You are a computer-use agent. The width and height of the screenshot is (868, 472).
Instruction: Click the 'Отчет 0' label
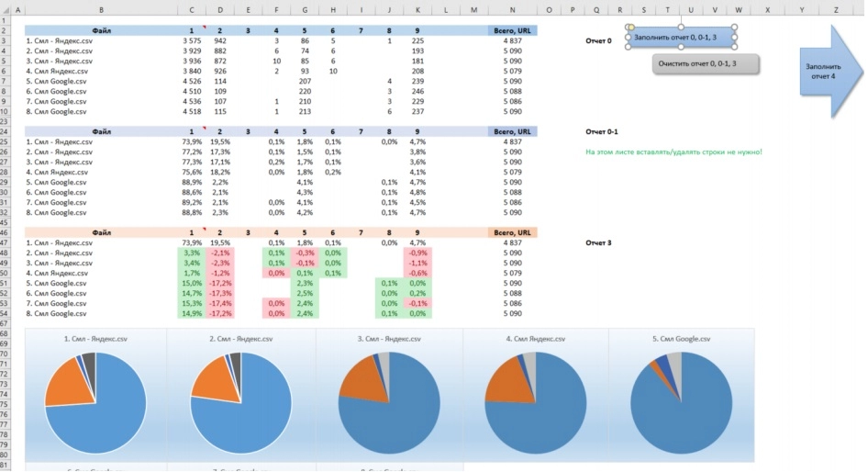coord(598,41)
